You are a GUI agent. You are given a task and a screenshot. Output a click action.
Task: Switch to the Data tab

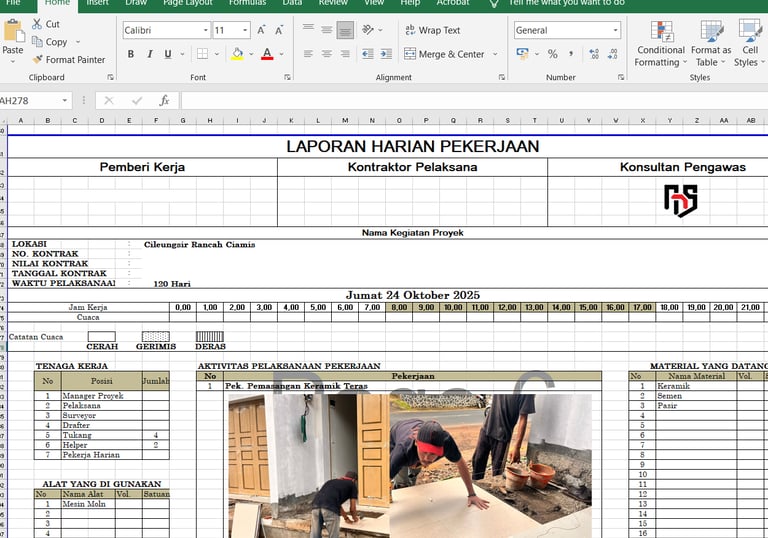point(292,3)
